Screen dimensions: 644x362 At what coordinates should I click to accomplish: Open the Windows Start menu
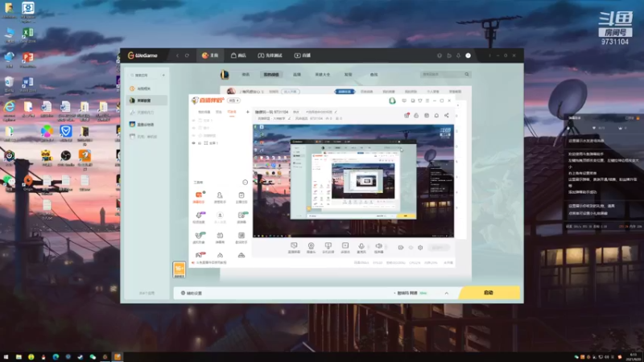pos(6,357)
